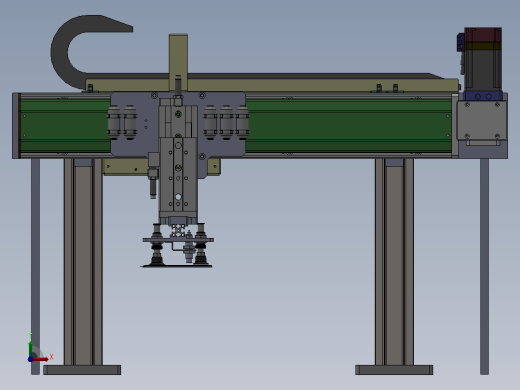Viewport: 520px width, 390px height.
Task: Select the blue motor flange beneath the servo motor
Action: click(x=483, y=96)
